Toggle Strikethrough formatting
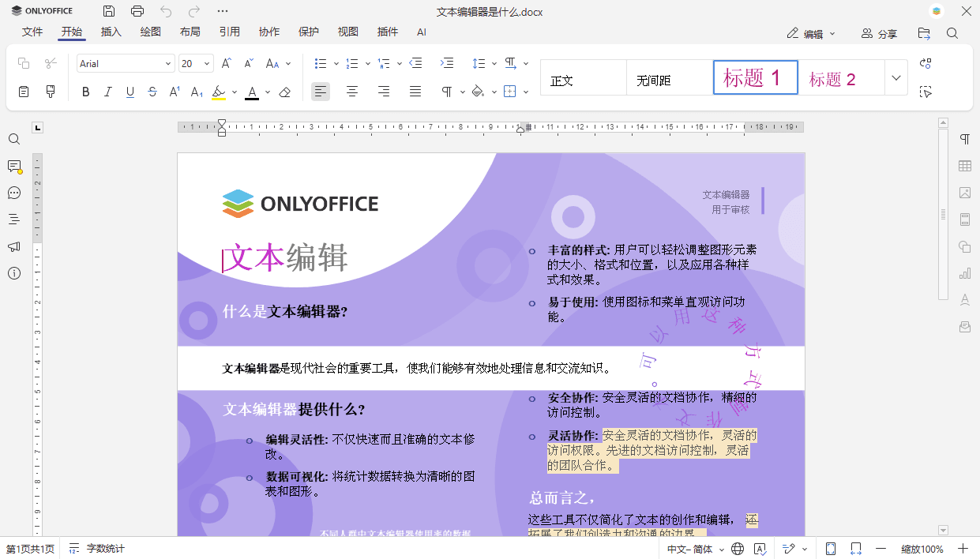980x559 pixels. [152, 92]
